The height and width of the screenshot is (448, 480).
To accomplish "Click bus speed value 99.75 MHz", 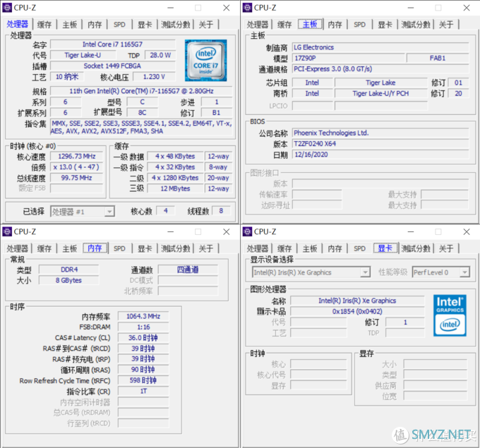I will [77, 178].
